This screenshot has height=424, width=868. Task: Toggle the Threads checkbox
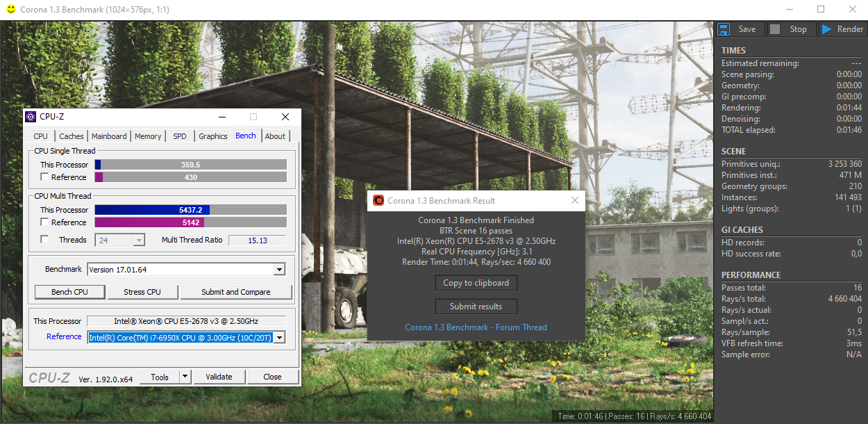44,240
